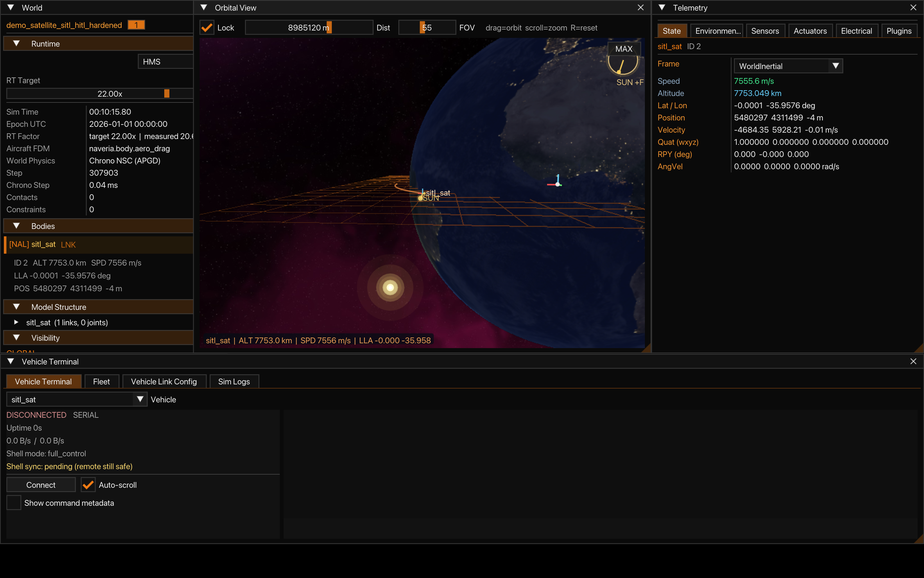The height and width of the screenshot is (578, 924).
Task: Select the [NAL] sitl_sat body row
Action: (98, 245)
